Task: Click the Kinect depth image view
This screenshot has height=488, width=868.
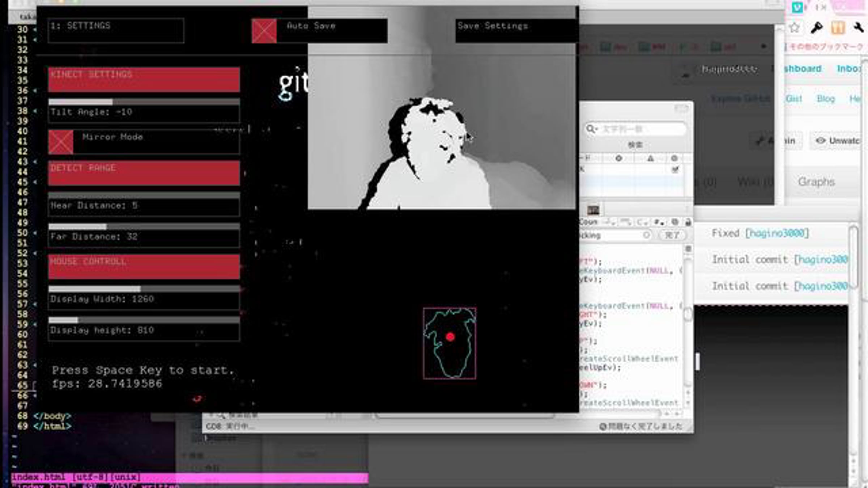Action: [441, 108]
